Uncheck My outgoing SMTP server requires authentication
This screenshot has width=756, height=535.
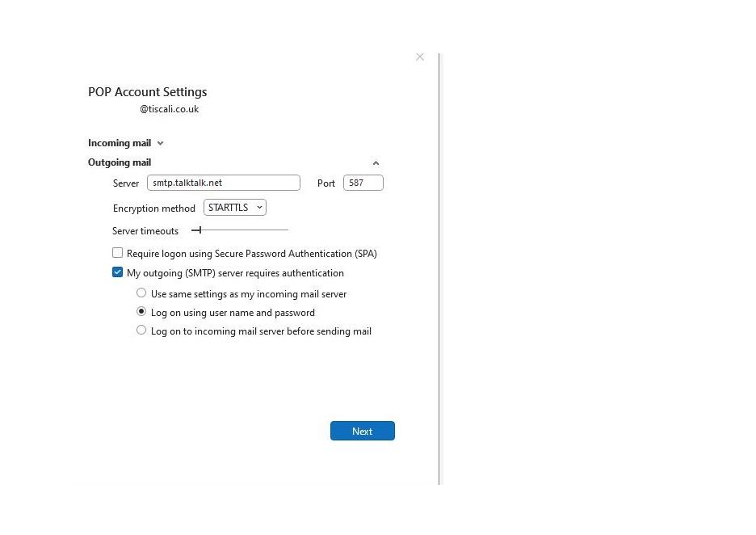[118, 272]
